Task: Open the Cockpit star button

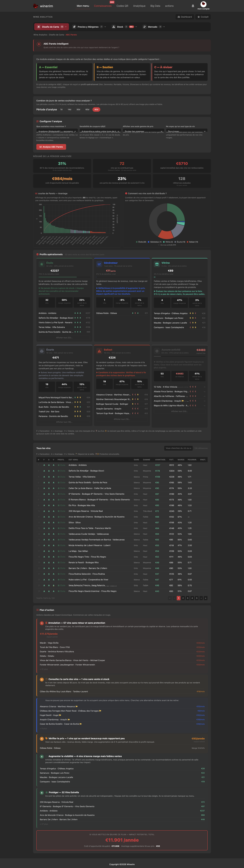Action: 203,17
